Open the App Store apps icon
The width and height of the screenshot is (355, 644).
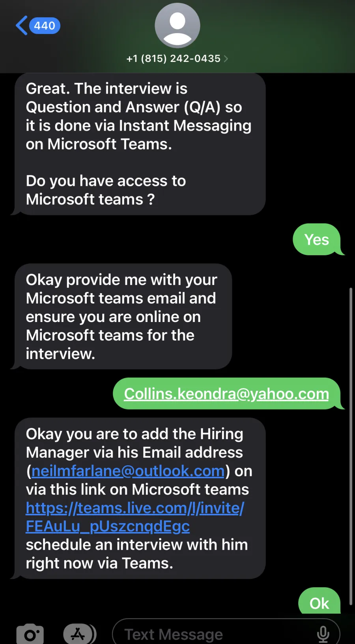point(79,634)
